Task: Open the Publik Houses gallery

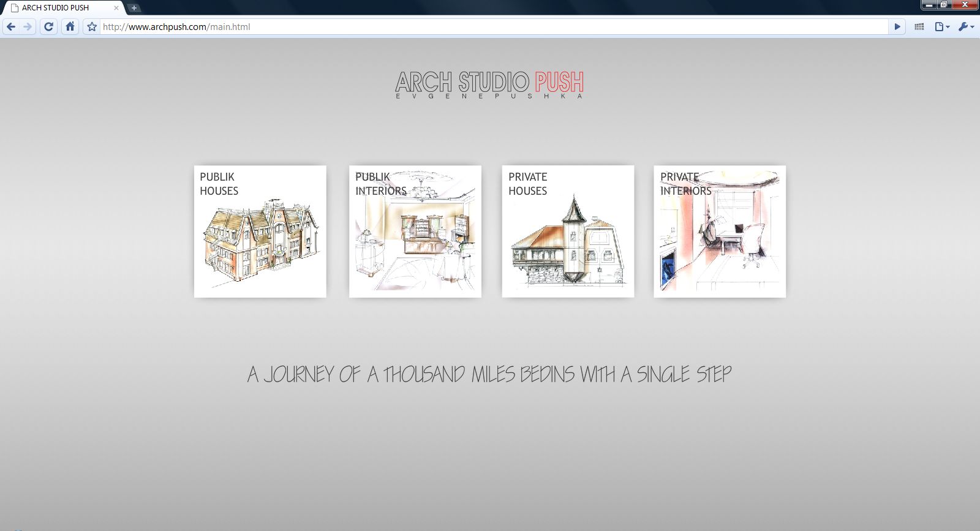Action: pyautogui.click(x=260, y=232)
